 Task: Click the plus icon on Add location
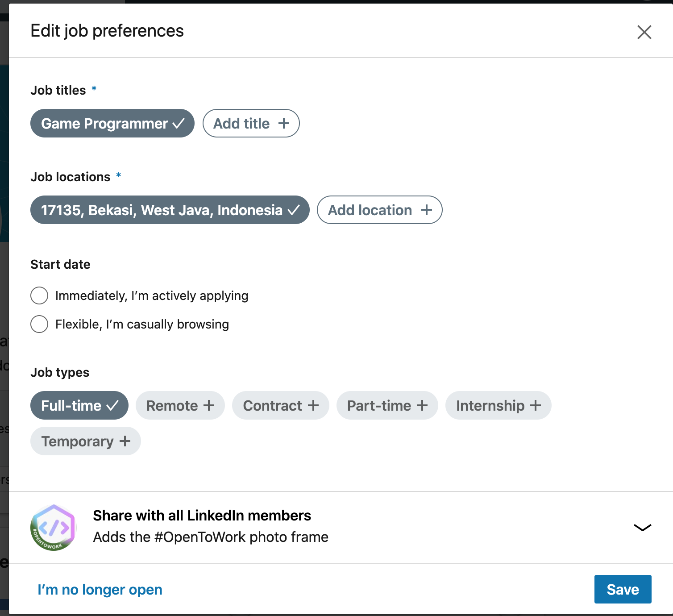tap(427, 210)
